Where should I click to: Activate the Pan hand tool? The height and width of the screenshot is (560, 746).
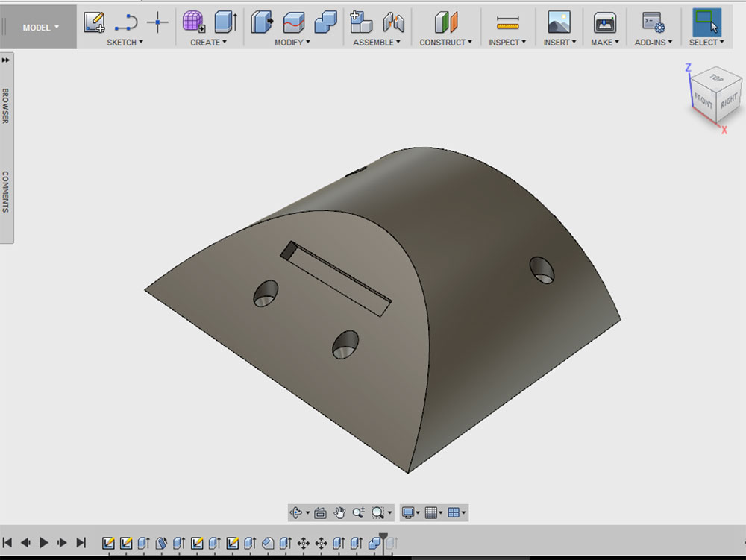tap(339, 512)
